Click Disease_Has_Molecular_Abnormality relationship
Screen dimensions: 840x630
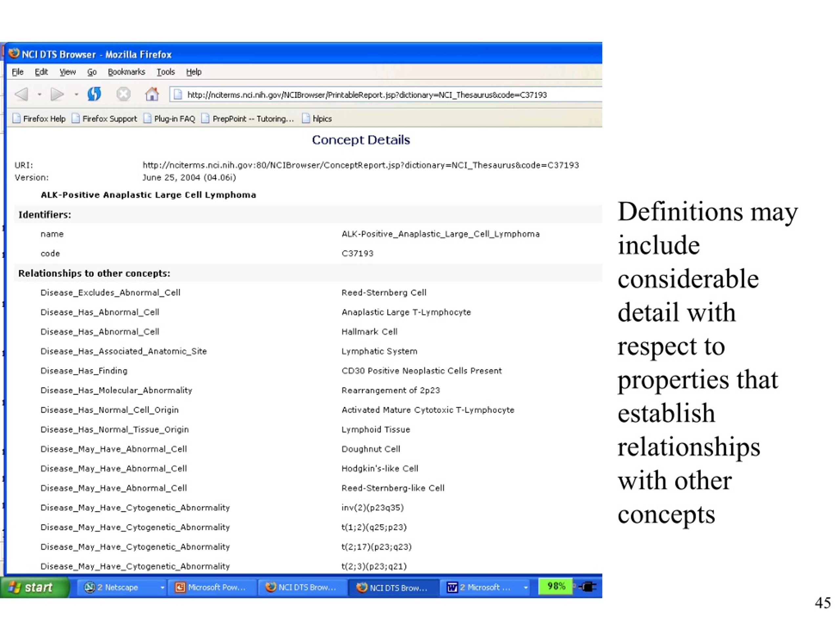point(116,390)
